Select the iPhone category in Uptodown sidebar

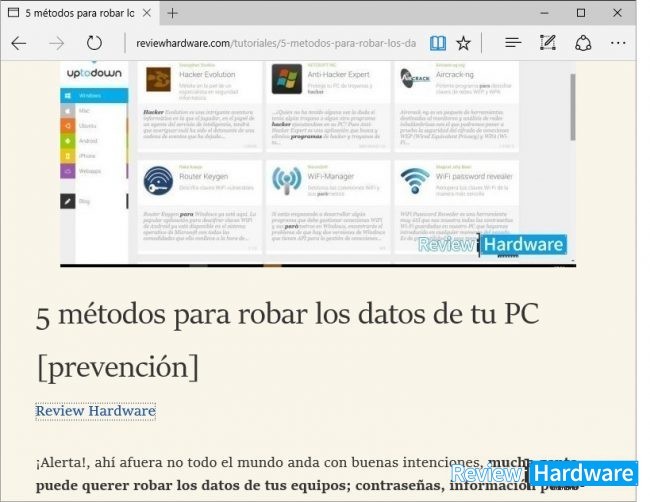(x=94, y=156)
